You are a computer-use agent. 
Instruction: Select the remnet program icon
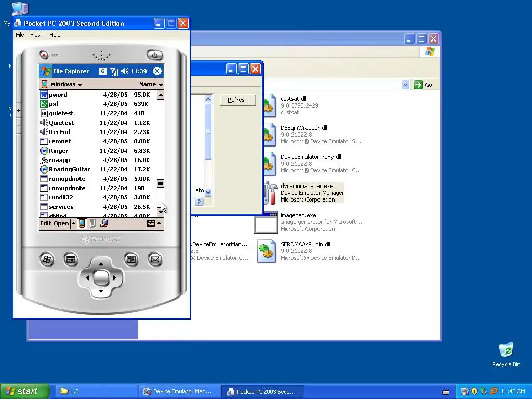click(44, 141)
